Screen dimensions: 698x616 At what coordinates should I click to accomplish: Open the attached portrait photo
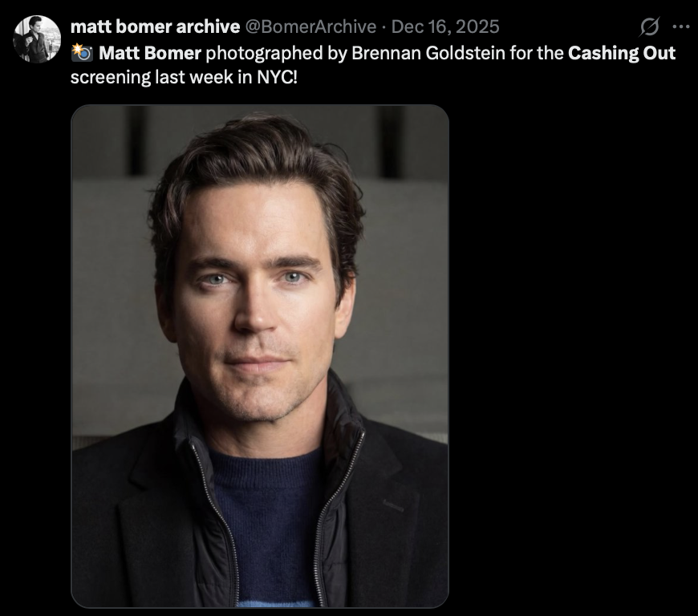(259, 355)
